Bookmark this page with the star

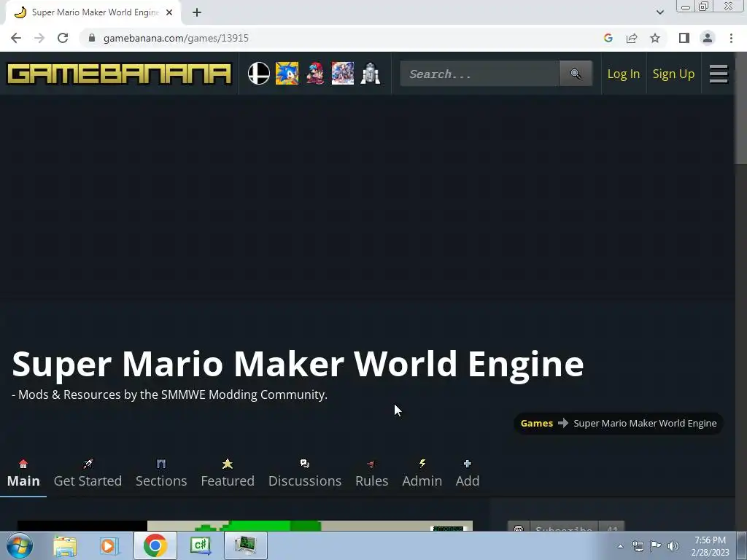click(x=655, y=38)
